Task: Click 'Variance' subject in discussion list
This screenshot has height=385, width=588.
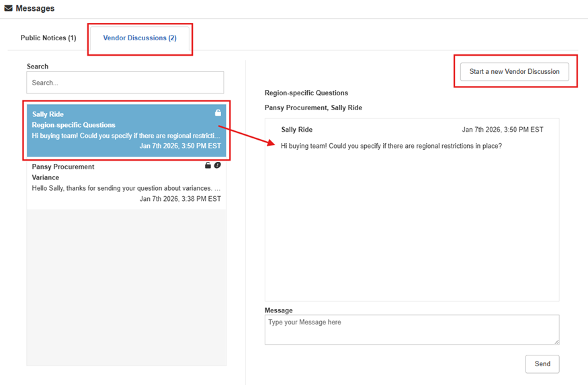Action: click(46, 177)
